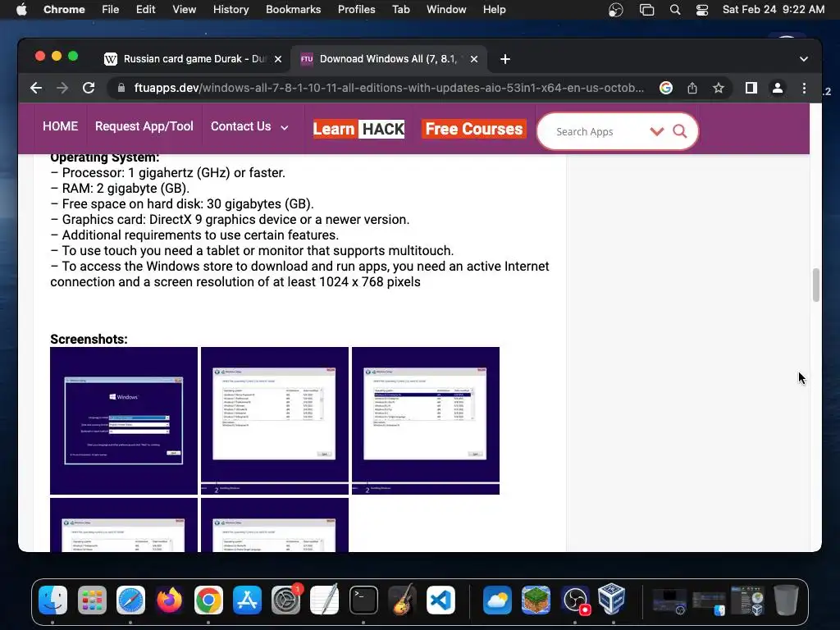Close the Download Windows All tab
This screenshot has height=630, width=840.
click(x=474, y=59)
